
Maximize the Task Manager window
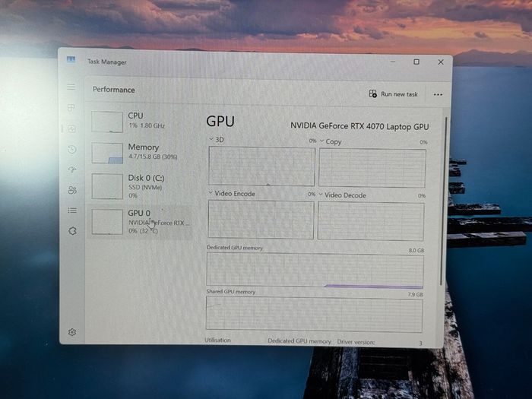(416, 62)
